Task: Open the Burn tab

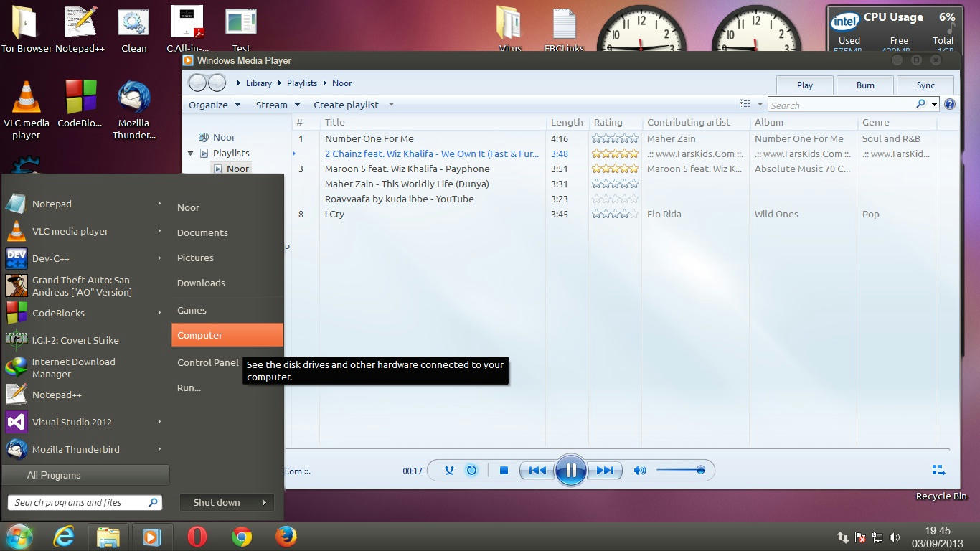Action: (865, 85)
